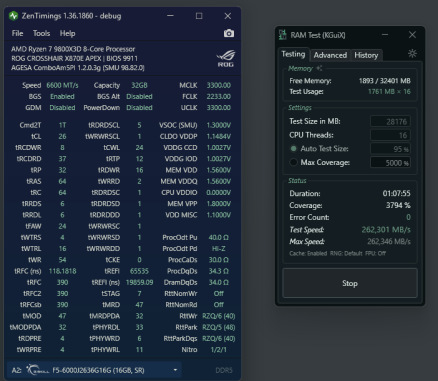
Task: Open the A2 memory module dropdown
Action: coord(94,370)
